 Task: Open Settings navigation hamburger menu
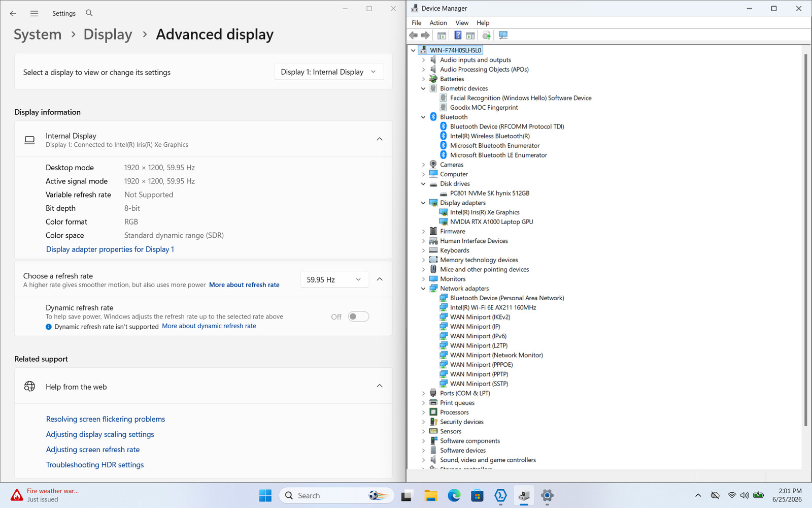pos(34,13)
